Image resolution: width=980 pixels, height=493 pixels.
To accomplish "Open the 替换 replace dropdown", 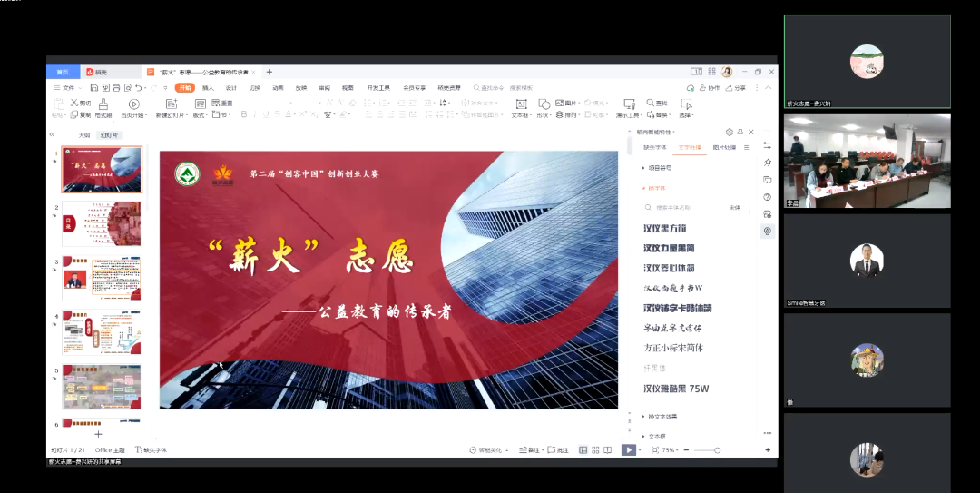I will coord(658,115).
